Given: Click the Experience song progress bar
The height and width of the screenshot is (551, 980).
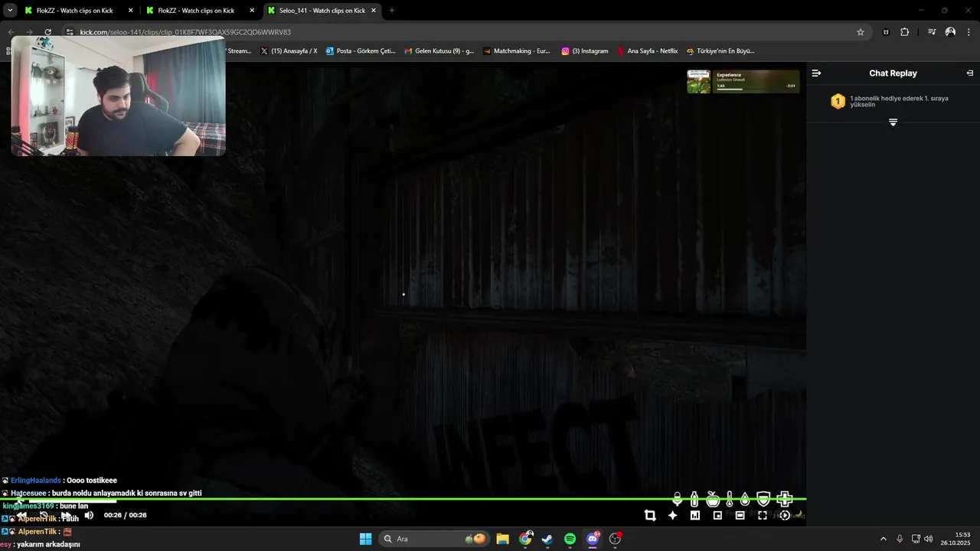Looking at the screenshot, I should pos(755,90).
